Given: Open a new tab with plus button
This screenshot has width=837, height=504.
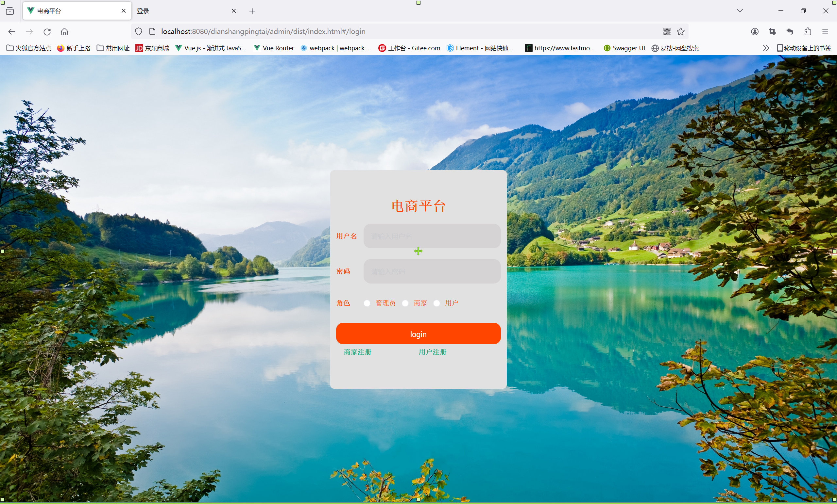Looking at the screenshot, I should click(252, 11).
